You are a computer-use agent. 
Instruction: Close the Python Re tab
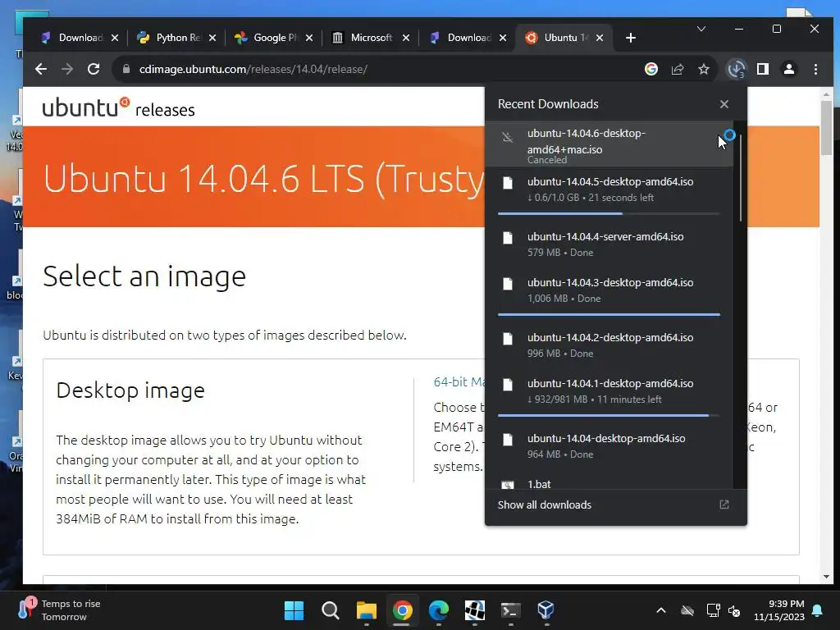coord(212,38)
